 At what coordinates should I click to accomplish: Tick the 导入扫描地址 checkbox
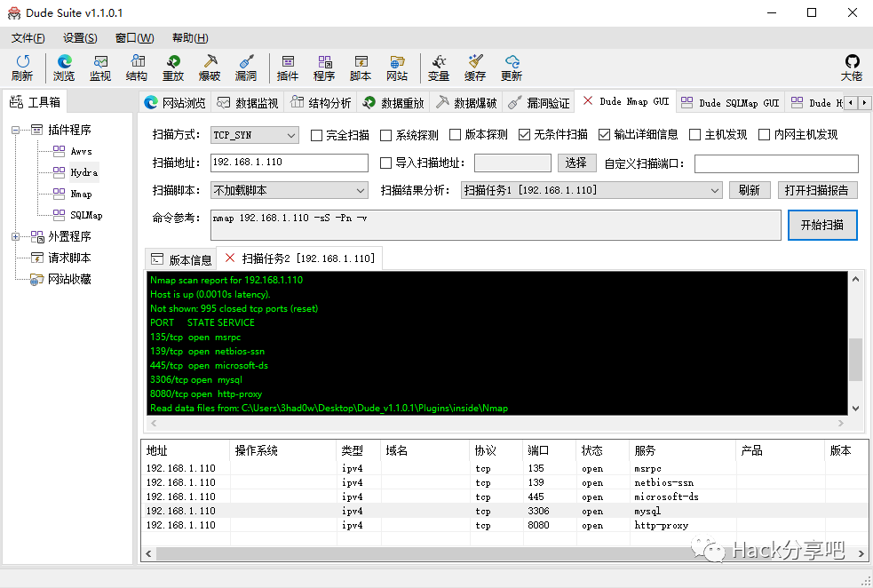point(385,163)
